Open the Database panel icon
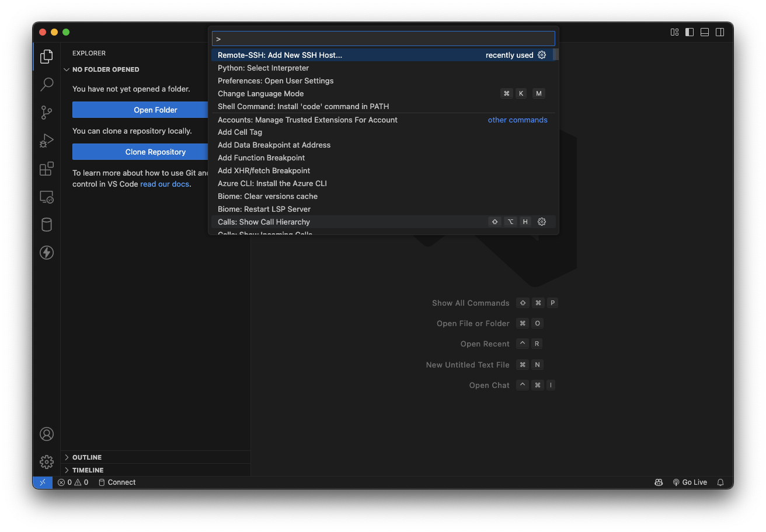This screenshot has width=766, height=532. [47, 225]
